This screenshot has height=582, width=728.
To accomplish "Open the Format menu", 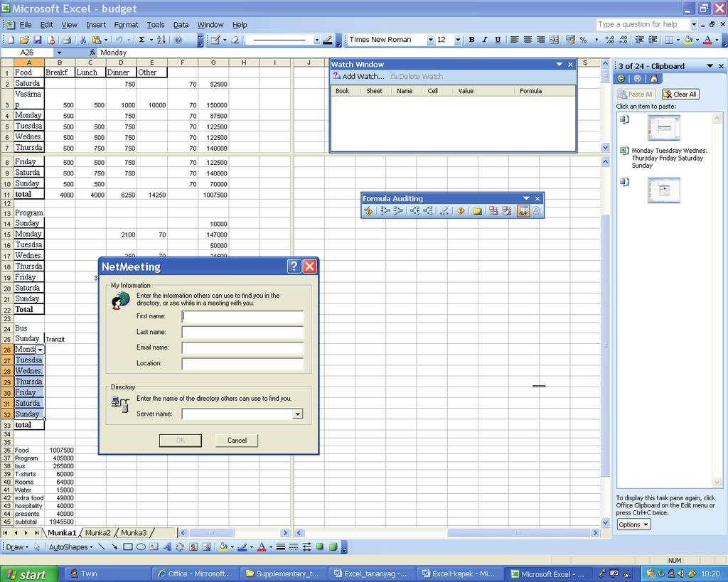I will (x=126, y=25).
